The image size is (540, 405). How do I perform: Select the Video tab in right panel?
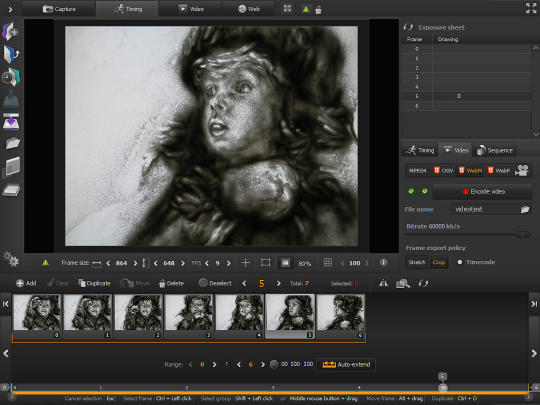(455, 150)
